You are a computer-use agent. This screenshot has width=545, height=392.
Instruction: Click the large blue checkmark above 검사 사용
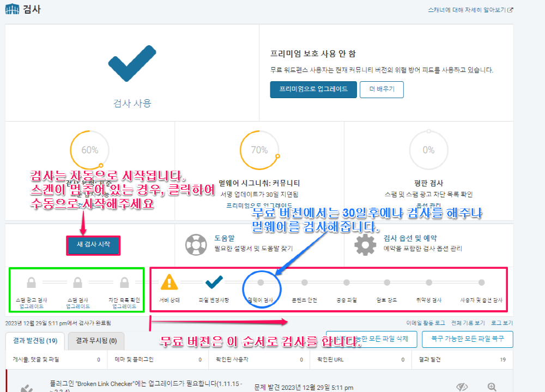coord(132,63)
